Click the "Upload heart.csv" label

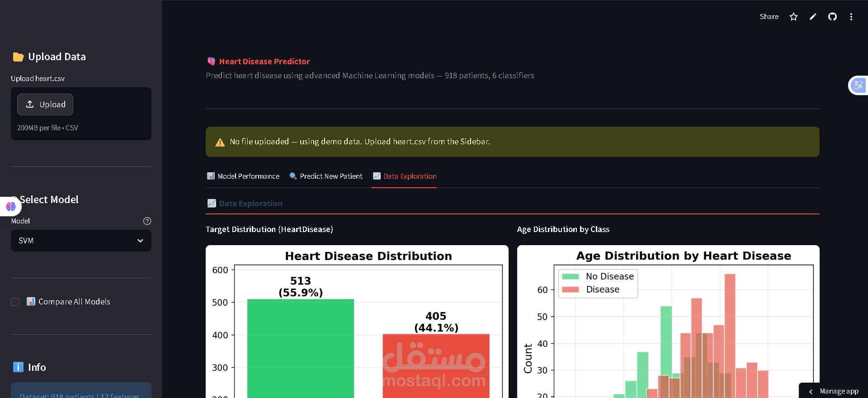[x=38, y=79]
